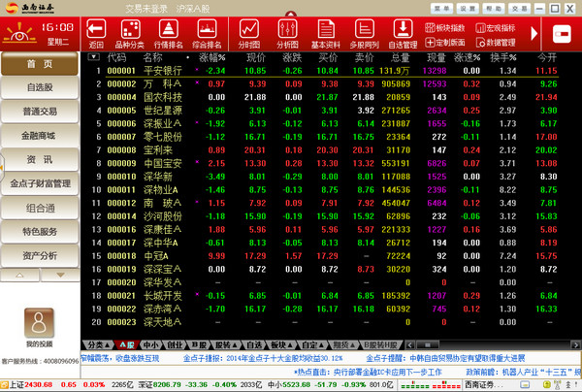
Task: Select the 中小 bottom tab
Action: [149, 344]
